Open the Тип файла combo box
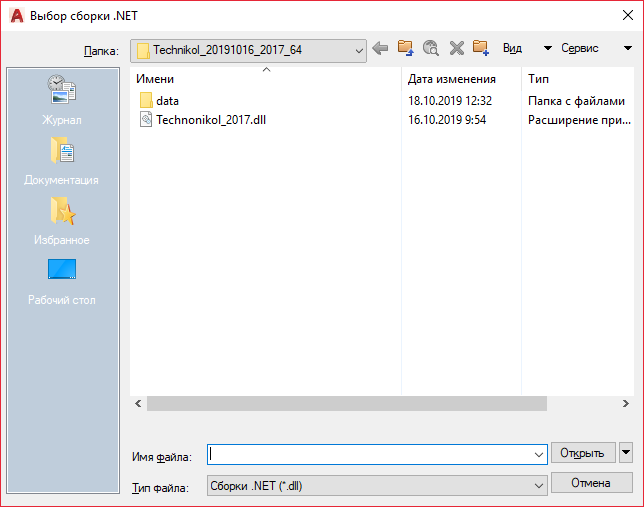This screenshot has height=507, width=644. (377, 486)
